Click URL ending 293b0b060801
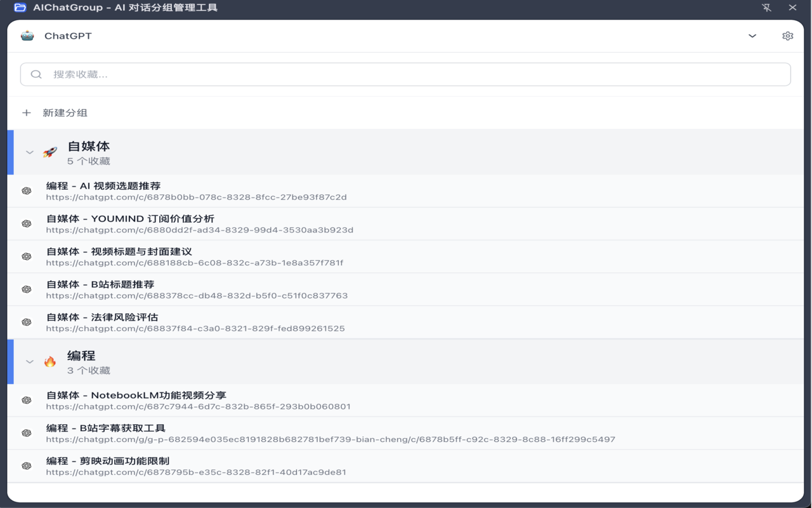 tap(199, 407)
